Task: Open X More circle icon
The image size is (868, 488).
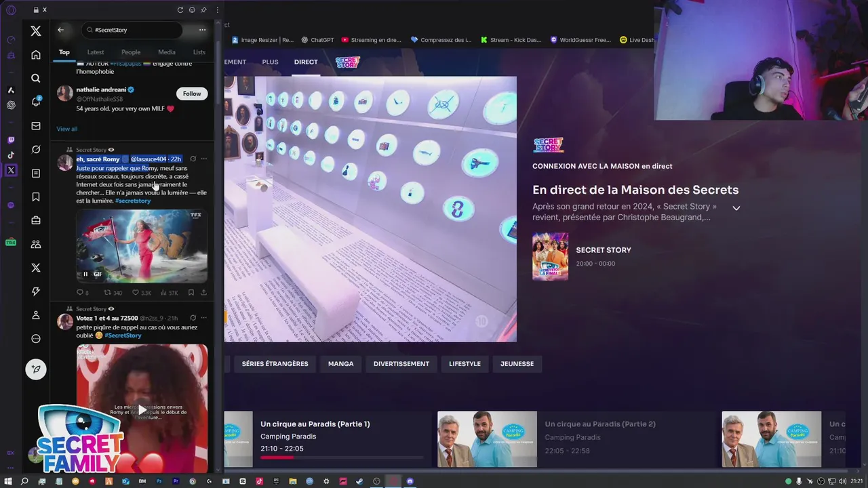Action: (x=36, y=339)
